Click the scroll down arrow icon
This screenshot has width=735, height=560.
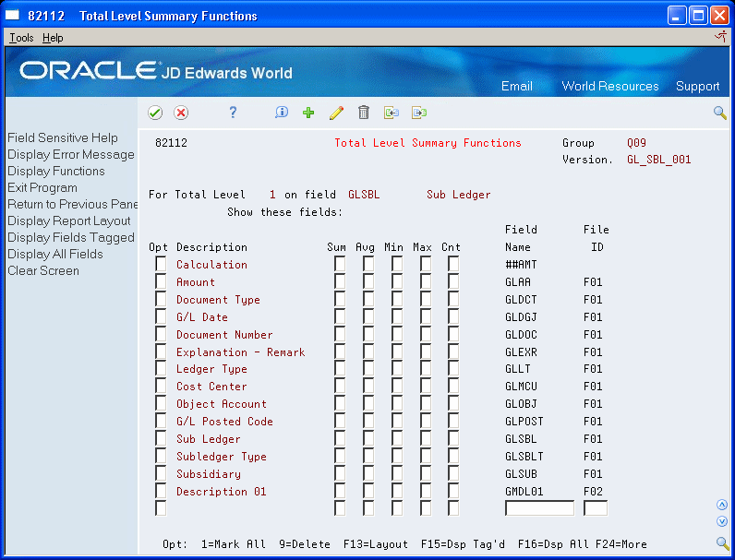(722, 521)
